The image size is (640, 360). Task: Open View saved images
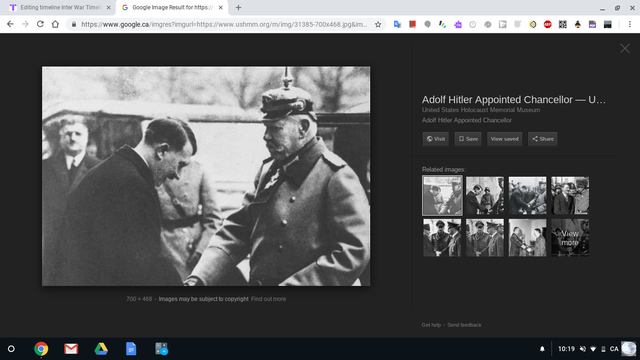pos(504,139)
